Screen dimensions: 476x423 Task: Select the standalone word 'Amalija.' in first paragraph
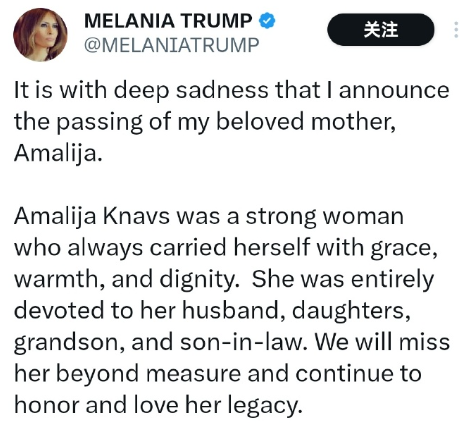58,153
